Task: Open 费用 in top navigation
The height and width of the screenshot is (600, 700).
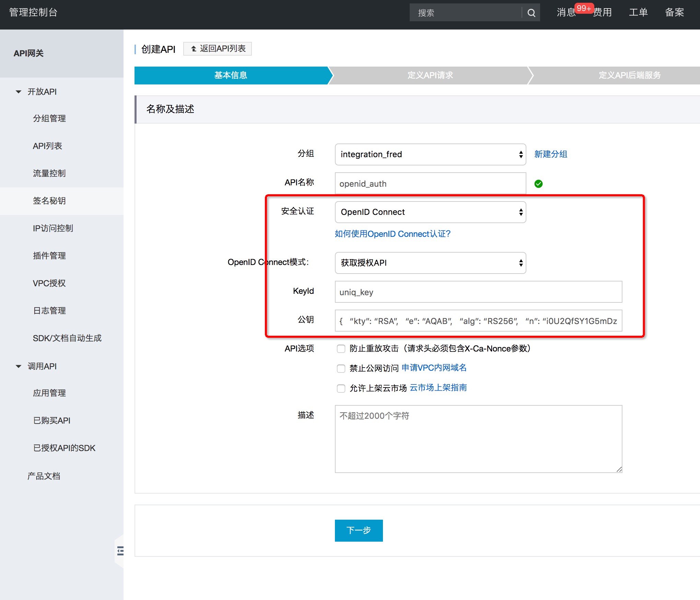Action: [x=602, y=12]
